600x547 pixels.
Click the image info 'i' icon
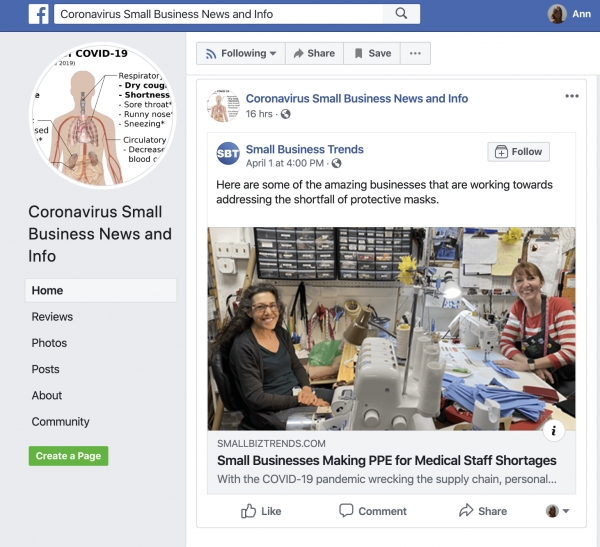(x=553, y=431)
